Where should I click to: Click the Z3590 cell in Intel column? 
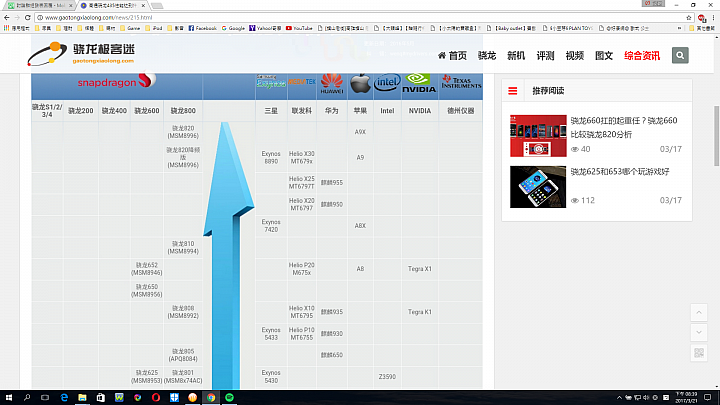point(387,377)
